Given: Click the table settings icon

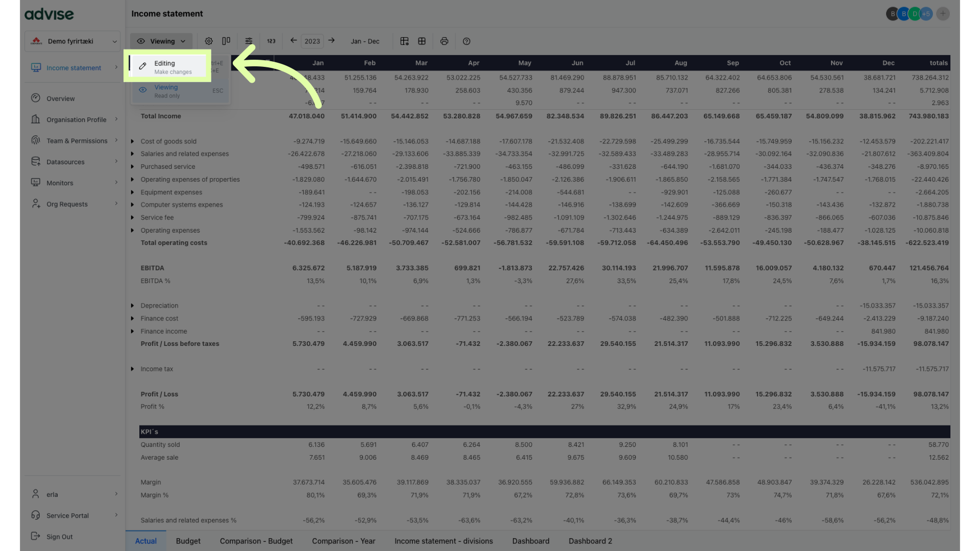Looking at the screenshot, I should pos(404,41).
